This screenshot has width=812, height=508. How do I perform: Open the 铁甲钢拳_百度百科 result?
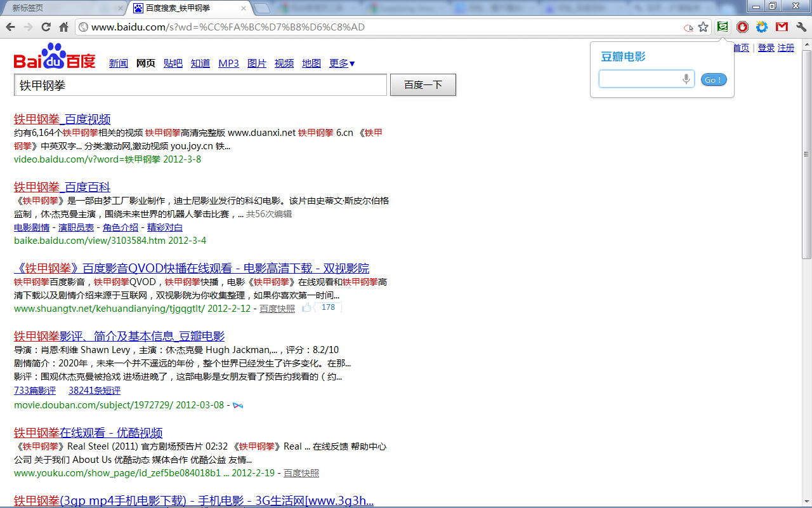click(x=62, y=187)
